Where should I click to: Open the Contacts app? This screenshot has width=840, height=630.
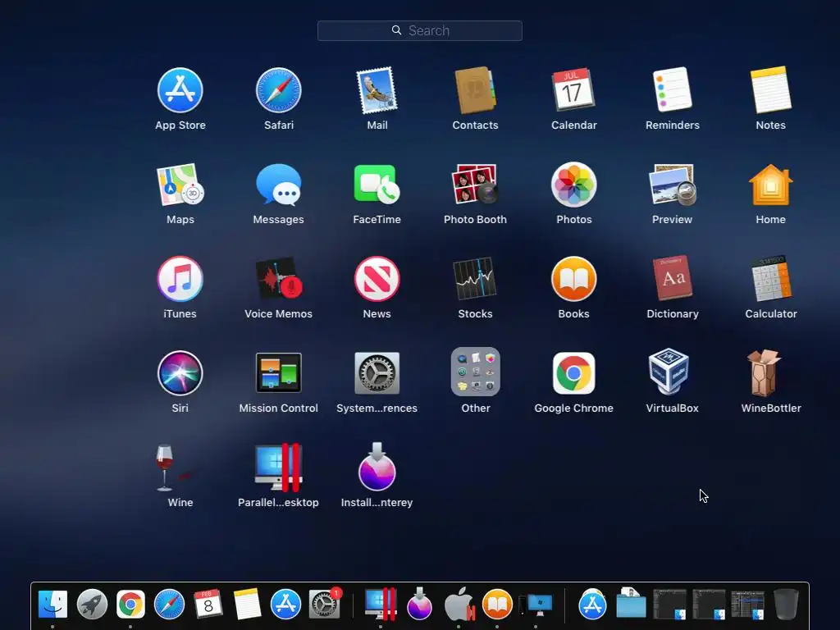475,90
